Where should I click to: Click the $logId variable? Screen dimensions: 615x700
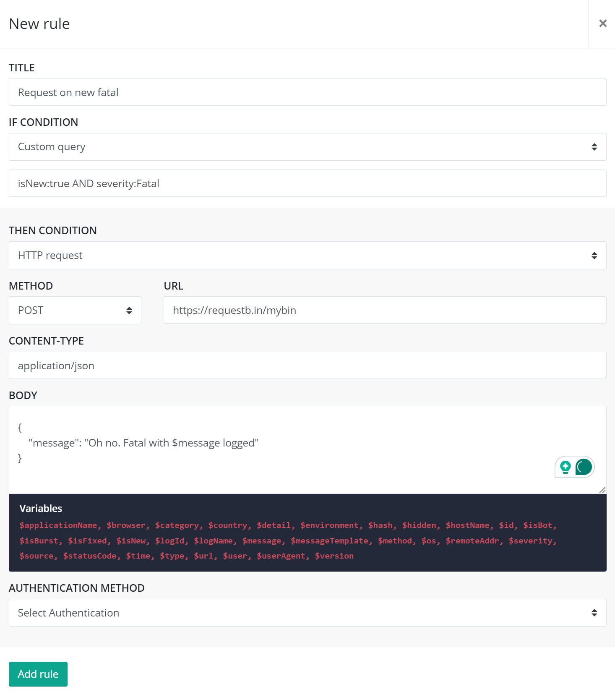(169, 541)
